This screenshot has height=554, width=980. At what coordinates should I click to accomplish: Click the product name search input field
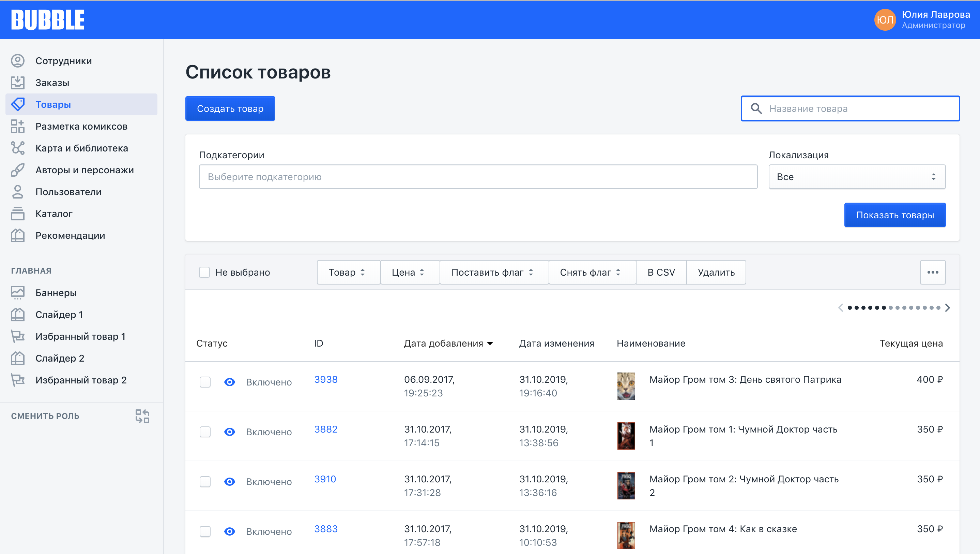coord(850,108)
